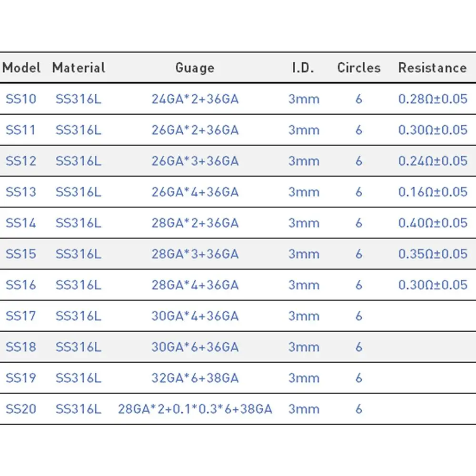Click gauge 28GA*2+0.1*0.3*6+38GA for SS20
This screenshot has width=476, height=476.
point(195,409)
